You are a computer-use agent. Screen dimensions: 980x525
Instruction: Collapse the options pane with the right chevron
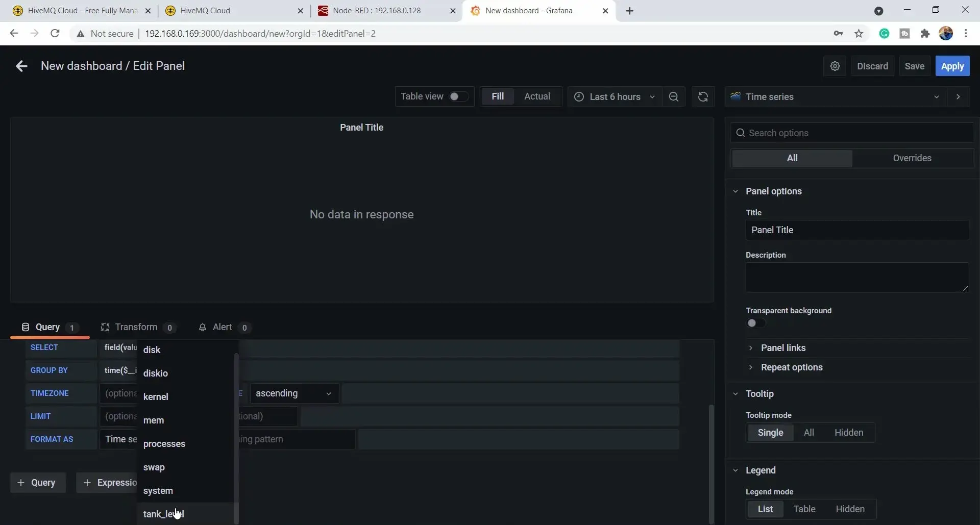958,97
